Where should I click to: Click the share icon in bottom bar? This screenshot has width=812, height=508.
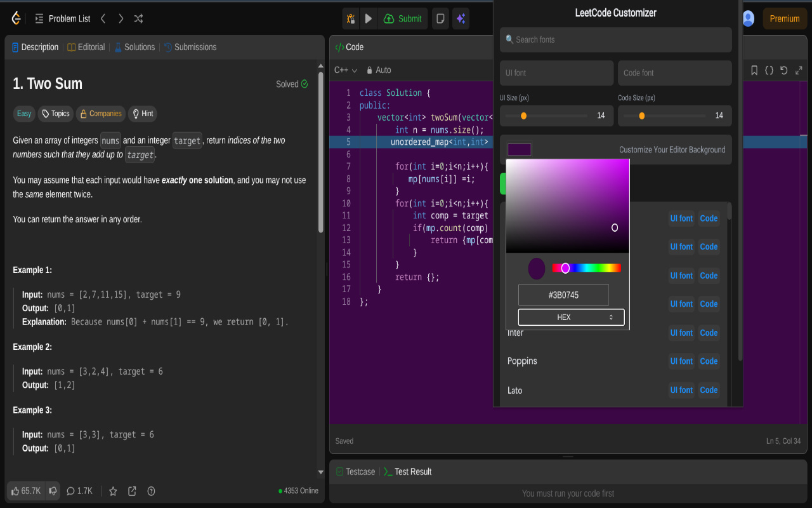coord(132,491)
